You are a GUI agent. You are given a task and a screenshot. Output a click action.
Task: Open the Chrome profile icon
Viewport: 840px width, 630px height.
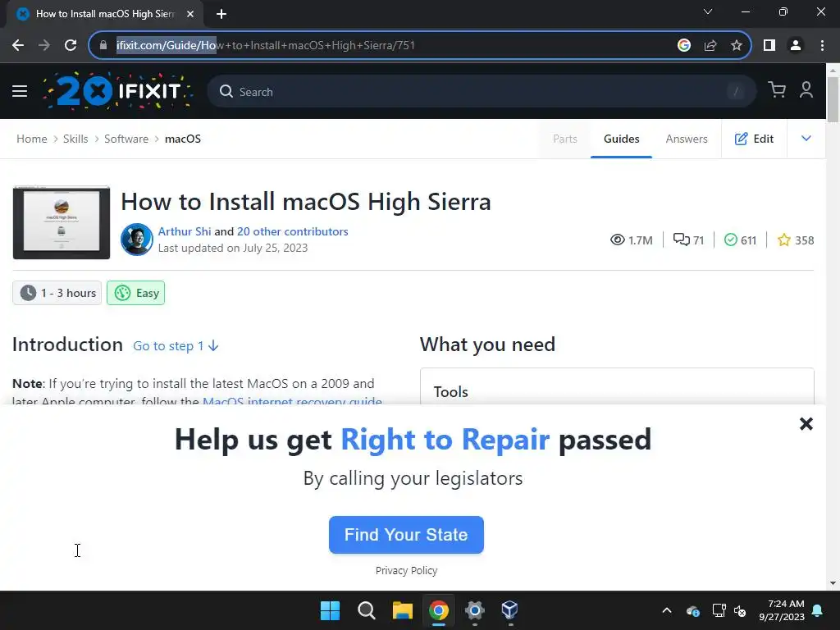(796, 46)
